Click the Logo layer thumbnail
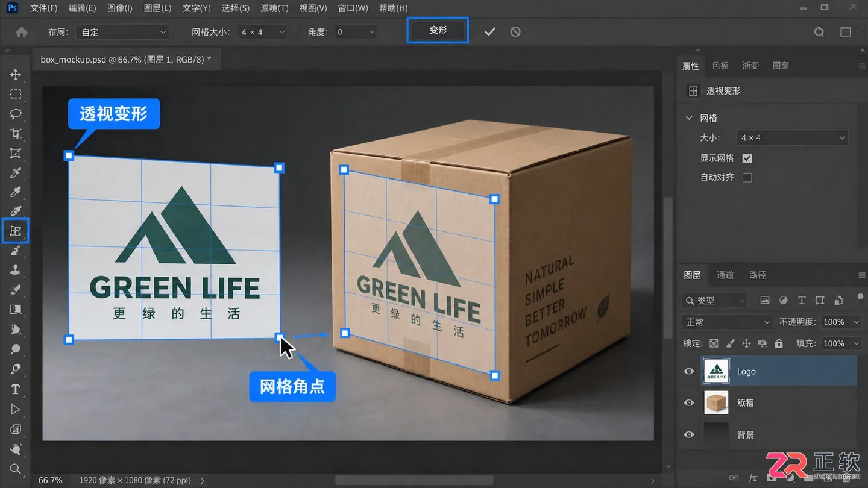 (717, 371)
